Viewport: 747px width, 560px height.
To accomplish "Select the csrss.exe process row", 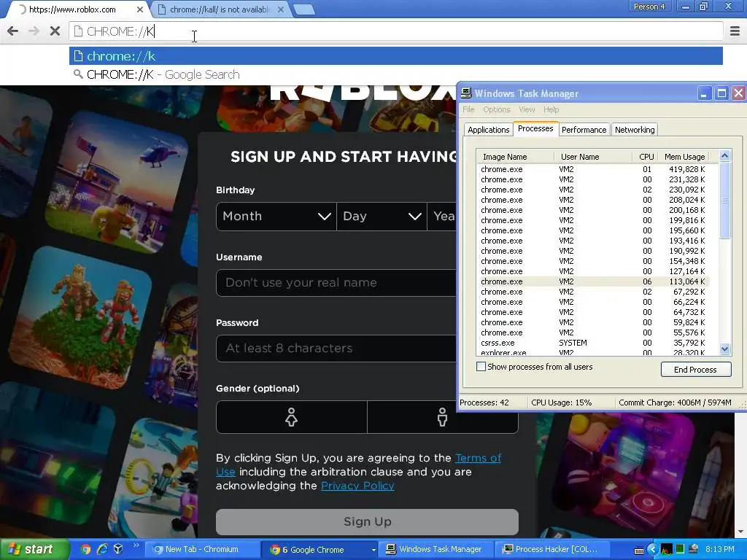I will (x=593, y=343).
